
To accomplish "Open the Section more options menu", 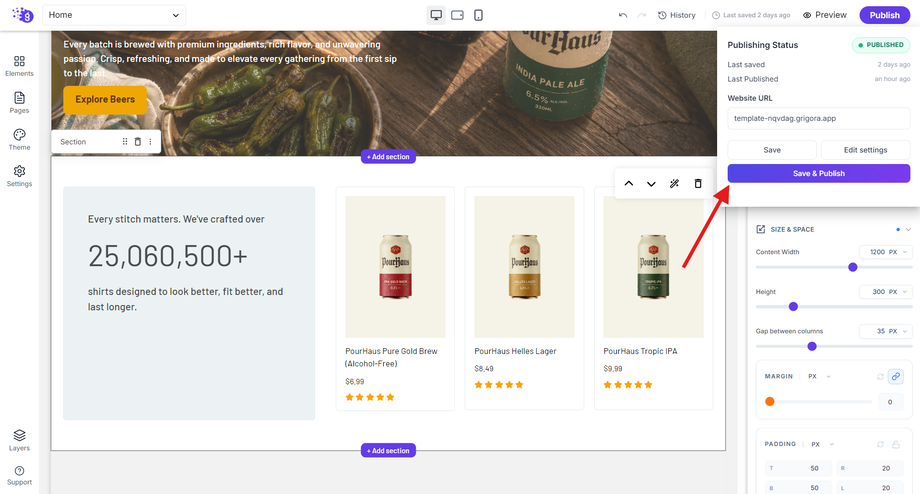I will (150, 141).
